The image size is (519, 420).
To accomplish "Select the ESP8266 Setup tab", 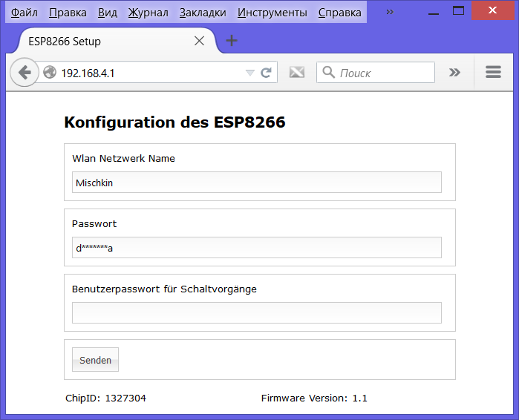I will tap(104, 42).
